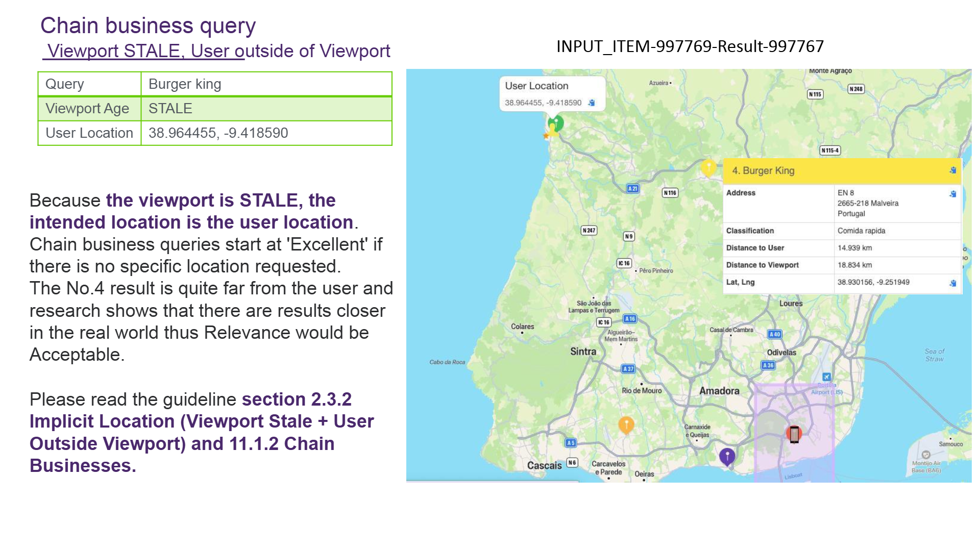Click the 'Sintra' map label
Image resolution: width=980 pixels, height=551 pixels.
(583, 352)
